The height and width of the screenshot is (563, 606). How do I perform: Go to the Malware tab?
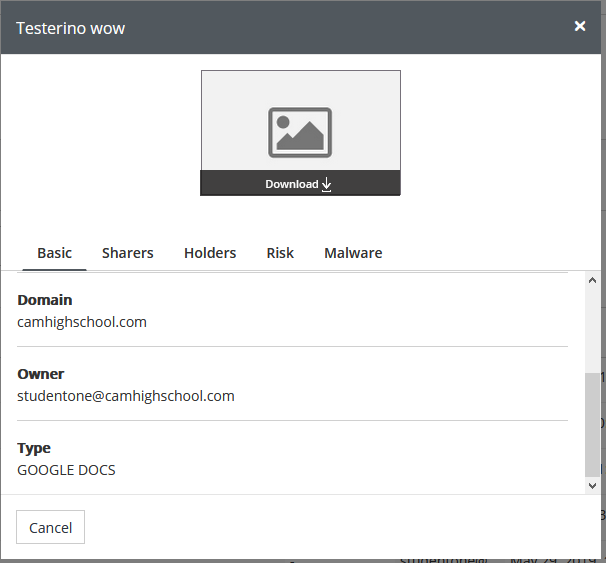[x=353, y=253]
